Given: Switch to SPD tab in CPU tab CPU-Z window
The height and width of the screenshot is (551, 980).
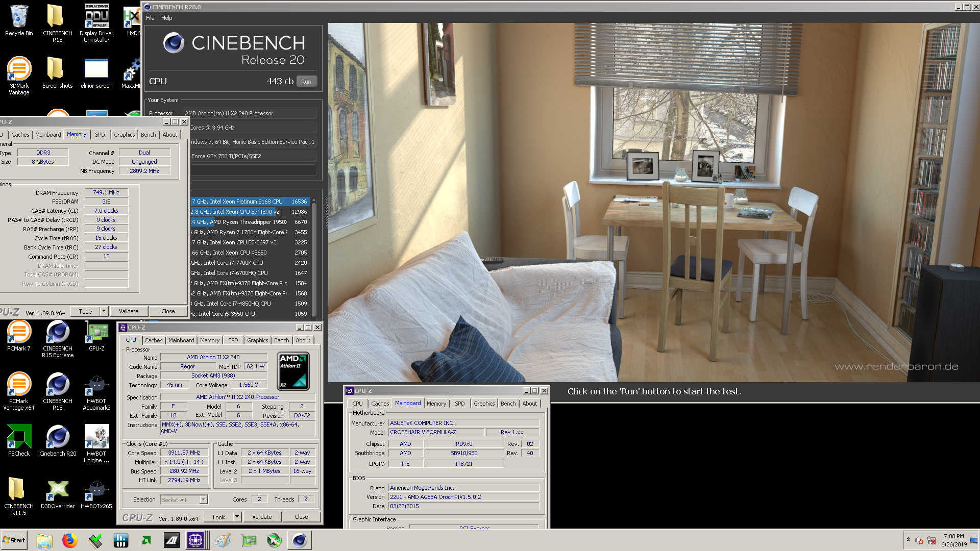Looking at the screenshot, I should [233, 340].
